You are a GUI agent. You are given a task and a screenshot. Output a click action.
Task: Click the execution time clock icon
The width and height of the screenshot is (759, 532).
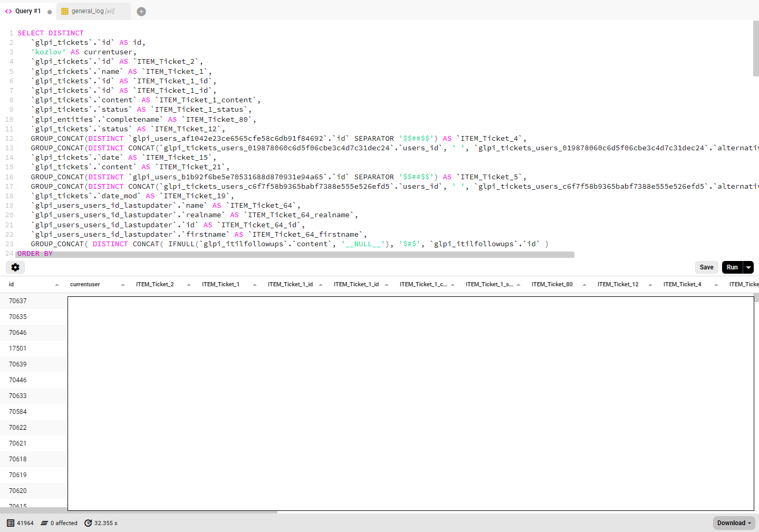coord(88,523)
